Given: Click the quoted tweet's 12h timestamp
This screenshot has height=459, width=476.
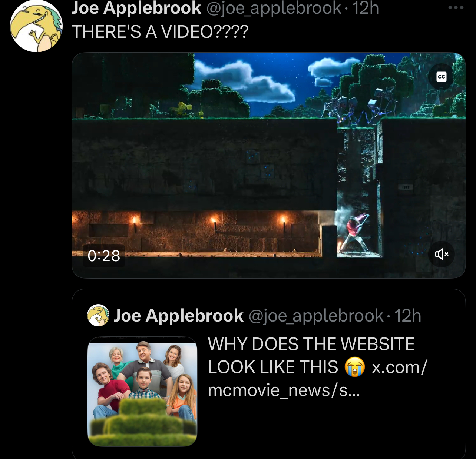Looking at the screenshot, I should point(408,316).
